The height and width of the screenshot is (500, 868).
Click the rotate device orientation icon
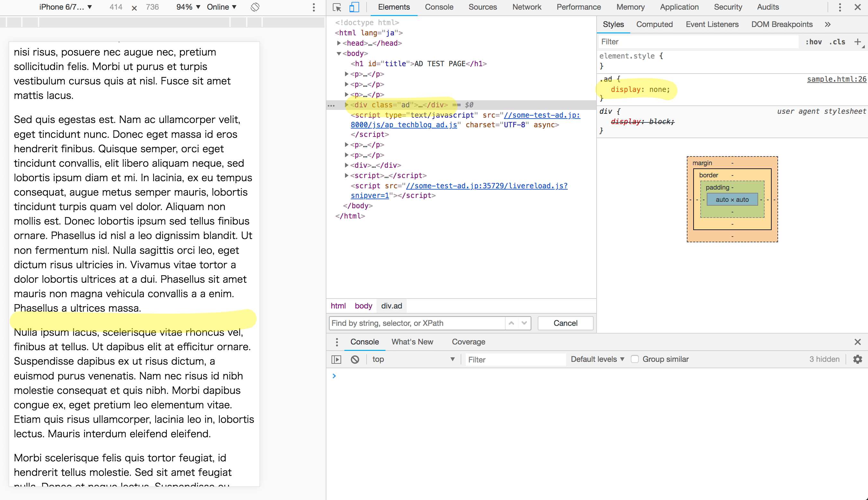click(255, 7)
